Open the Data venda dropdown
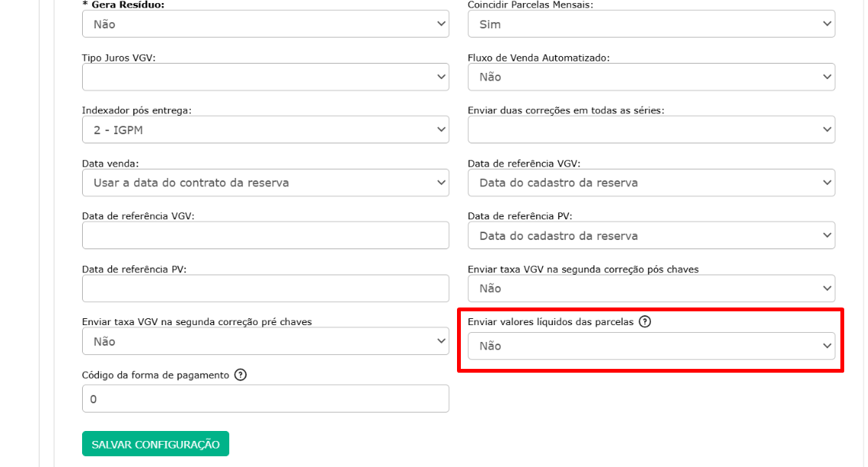Viewport: 868px width, 467px height. tap(265, 183)
